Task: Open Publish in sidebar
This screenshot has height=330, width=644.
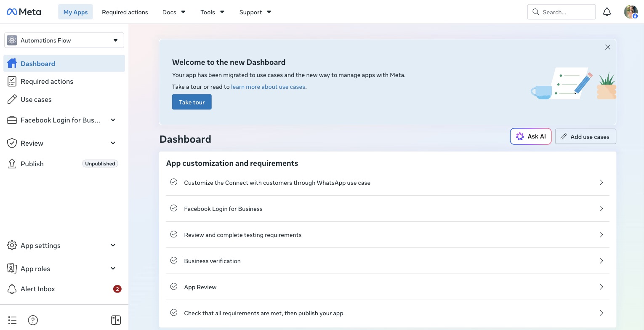Action: 64,163
